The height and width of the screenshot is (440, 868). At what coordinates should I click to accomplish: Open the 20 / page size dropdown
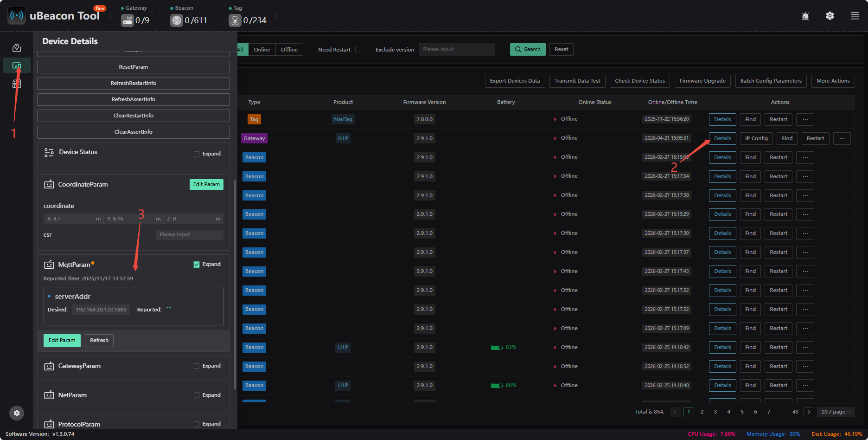tap(836, 412)
